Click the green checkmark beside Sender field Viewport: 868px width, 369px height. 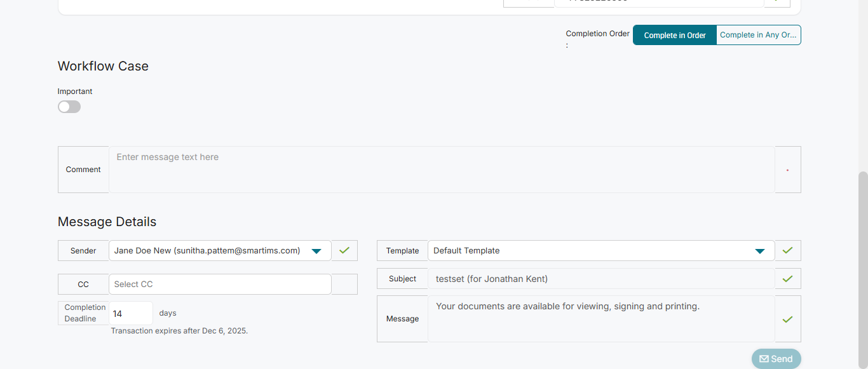(344, 251)
